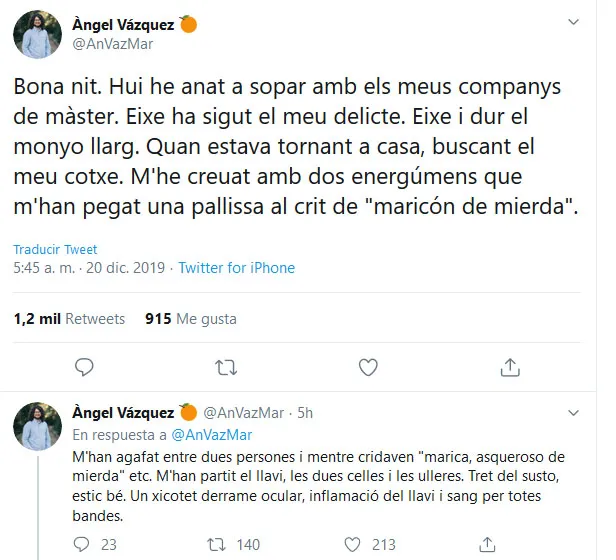Click the 5h timestamp on reply
The width and height of the screenshot is (616, 560).
point(305,413)
